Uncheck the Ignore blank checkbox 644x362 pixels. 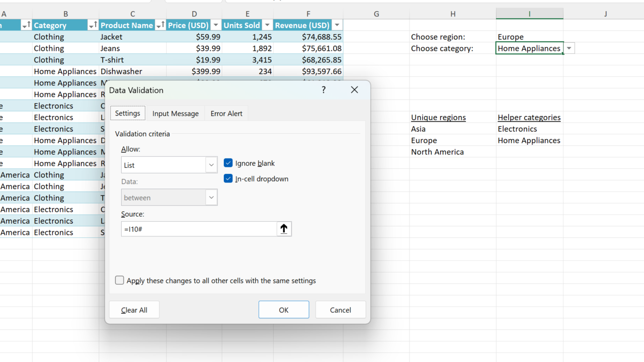(x=228, y=163)
